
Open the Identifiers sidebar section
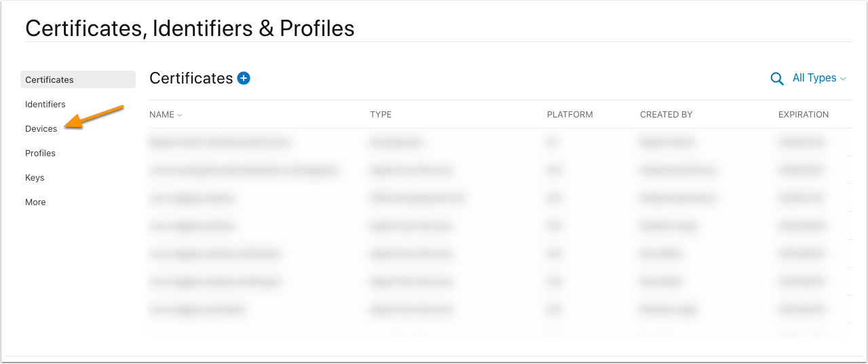pyautogui.click(x=45, y=104)
